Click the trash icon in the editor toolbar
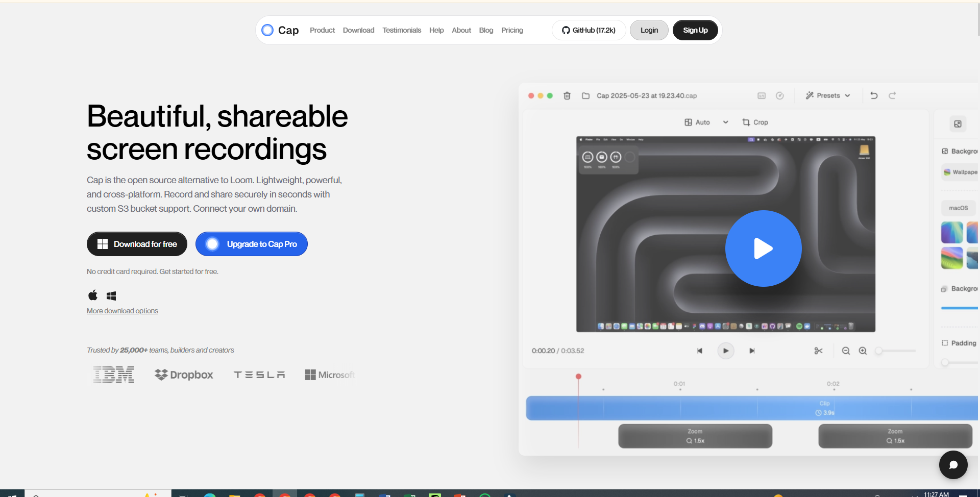 click(567, 95)
